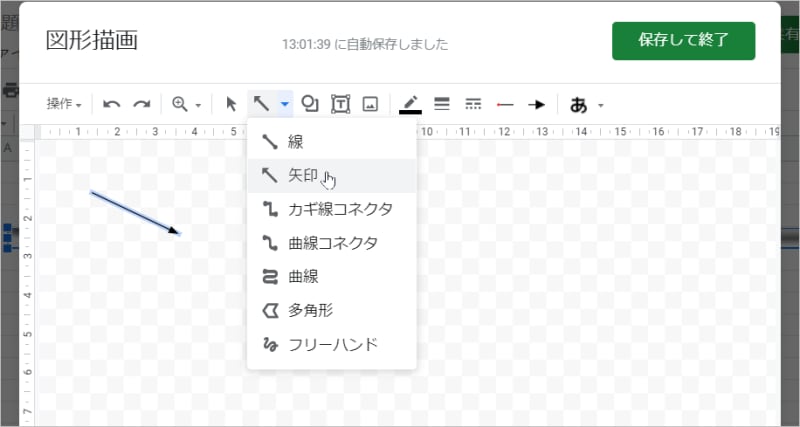Click the あ input tools icon
This screenshot has height=427, width=800.
(579, 105)
